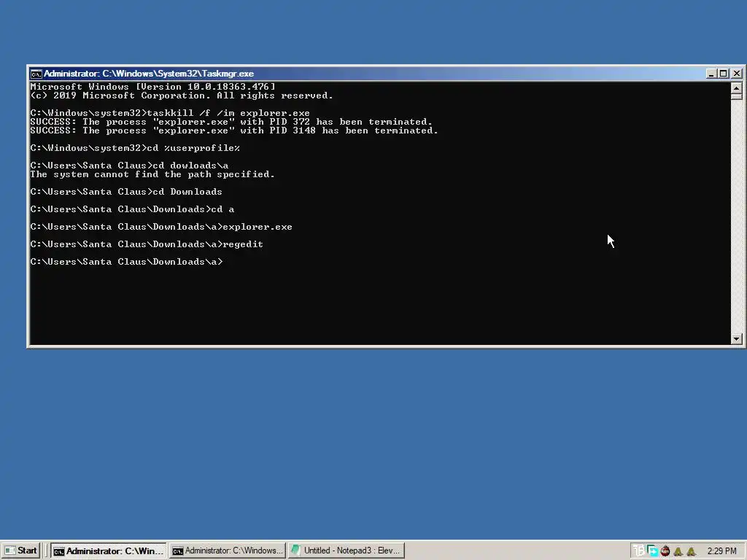This screenshot has width=747, height=560.
Task: Click the 'explorer.exe' launch command line
Action: click(161, 227)
